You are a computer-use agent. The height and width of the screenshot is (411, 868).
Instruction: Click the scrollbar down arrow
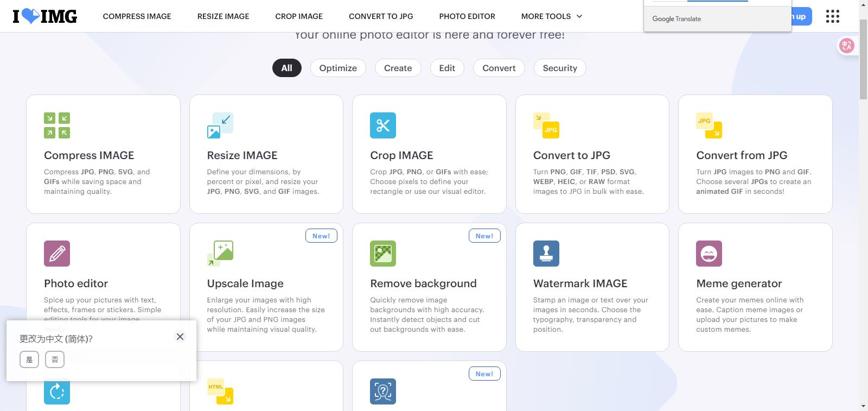(863, 406)
